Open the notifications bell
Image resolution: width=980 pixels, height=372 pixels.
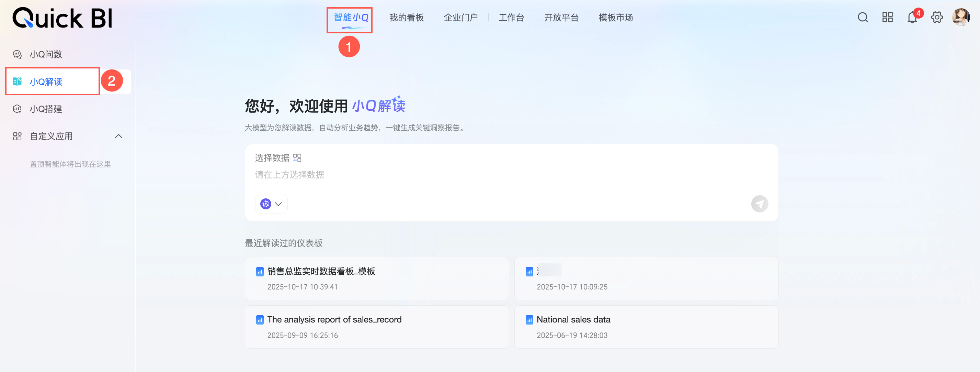click(912, 18)
